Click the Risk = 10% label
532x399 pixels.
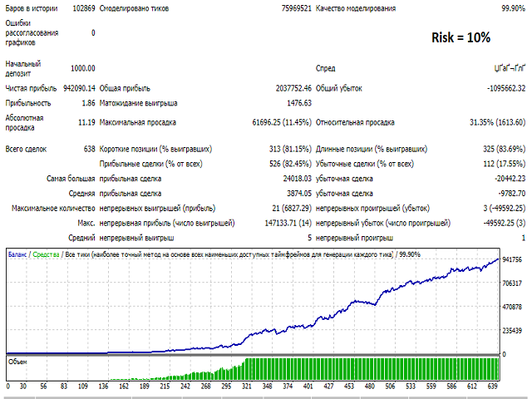(x=461, y=37)
